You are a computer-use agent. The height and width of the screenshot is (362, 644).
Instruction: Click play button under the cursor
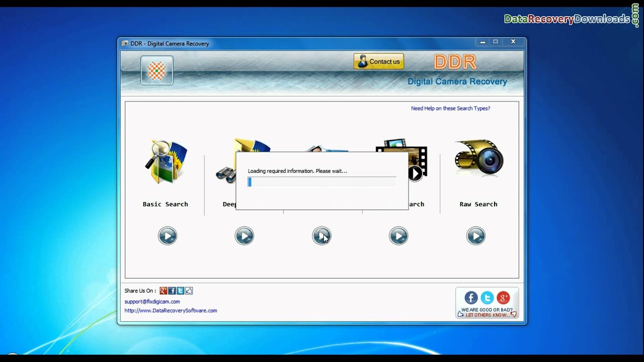coord(321,236)
